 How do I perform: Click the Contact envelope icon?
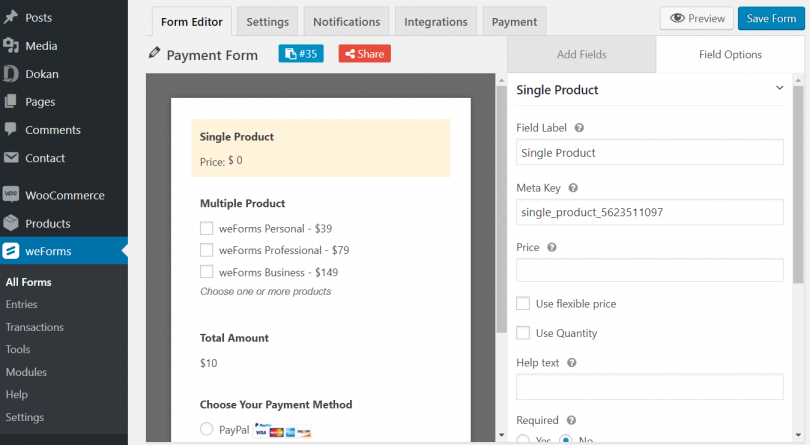click(x=10, y=158)
